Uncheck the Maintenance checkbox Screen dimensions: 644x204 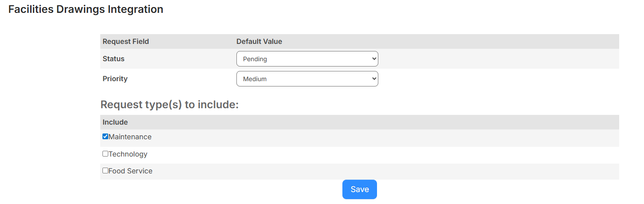pos(105,137)
